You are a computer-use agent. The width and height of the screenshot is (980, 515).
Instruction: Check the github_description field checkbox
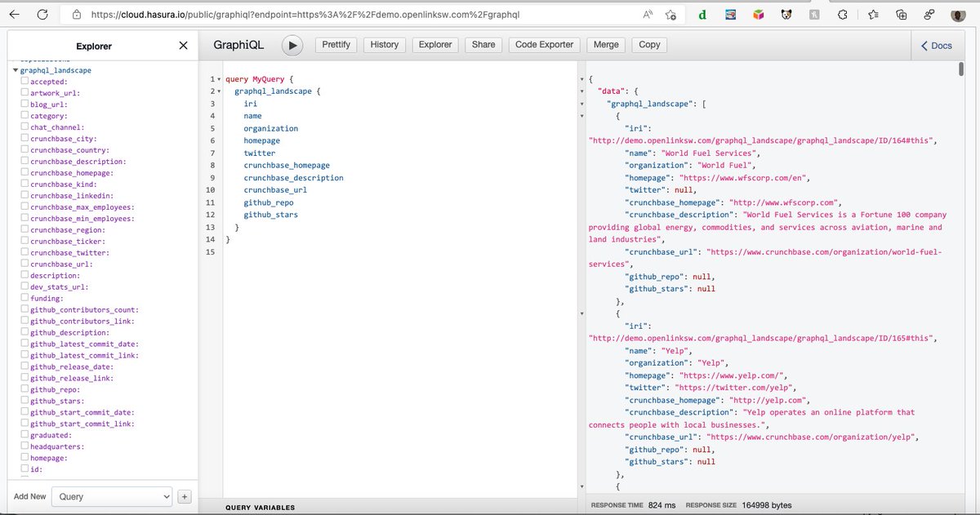[25, 333]
